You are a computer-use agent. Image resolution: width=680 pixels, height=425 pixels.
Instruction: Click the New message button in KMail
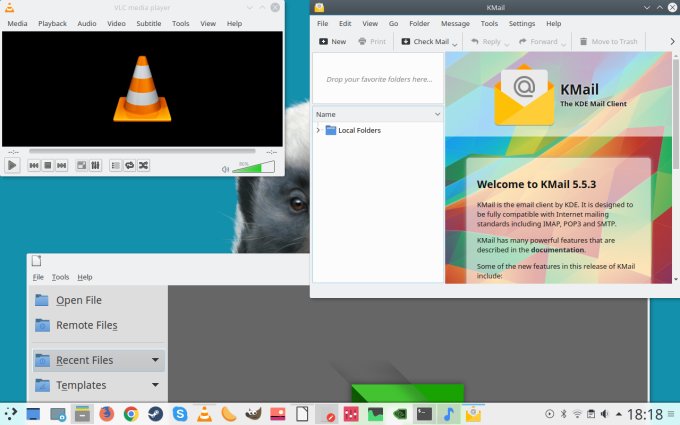click(x=332, y=42)
